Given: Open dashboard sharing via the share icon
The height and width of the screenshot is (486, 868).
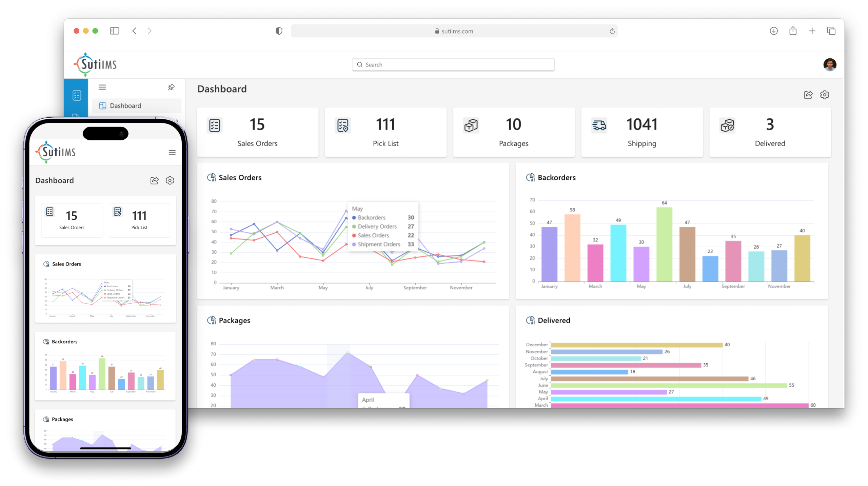Looking at the screenshot, I should (x=808, y=95).
